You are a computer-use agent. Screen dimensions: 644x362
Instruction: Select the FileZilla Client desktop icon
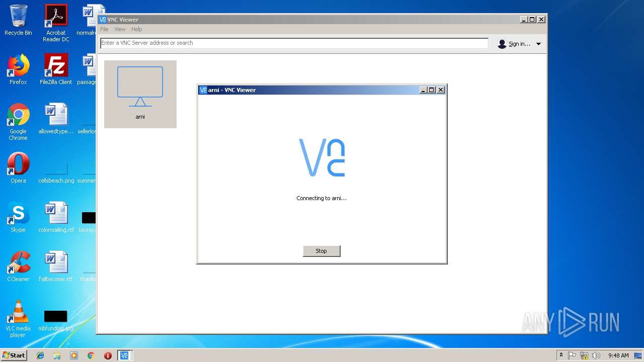56,69
